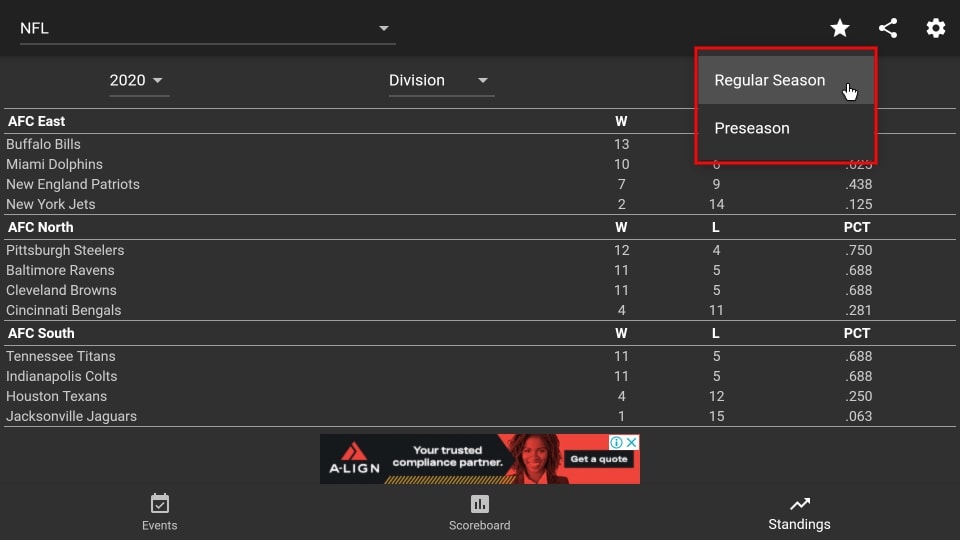960x540 pixels.
Task: Click the favorites star icon
Action: coord(840,28)
